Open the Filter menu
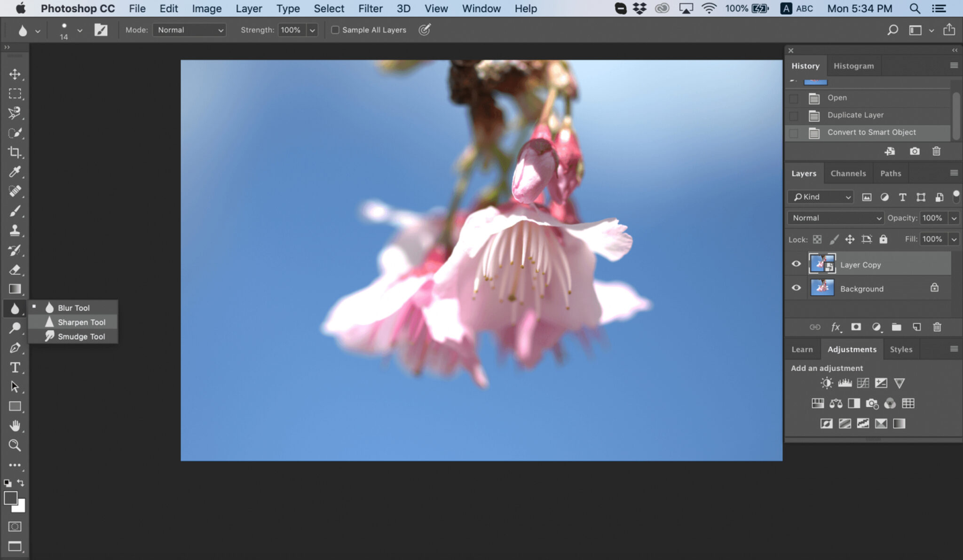Image resolution: width=963 pixels, height=560 pixels. [x=371, y=8]
